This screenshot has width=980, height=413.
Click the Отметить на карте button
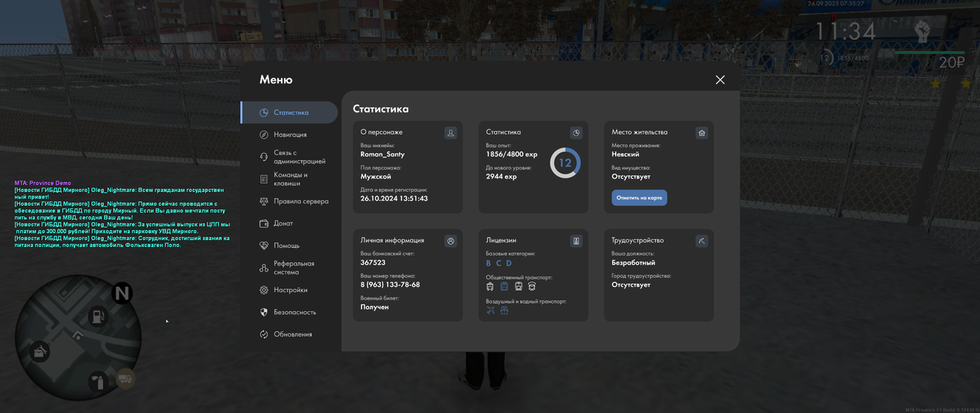coord(639,197)
